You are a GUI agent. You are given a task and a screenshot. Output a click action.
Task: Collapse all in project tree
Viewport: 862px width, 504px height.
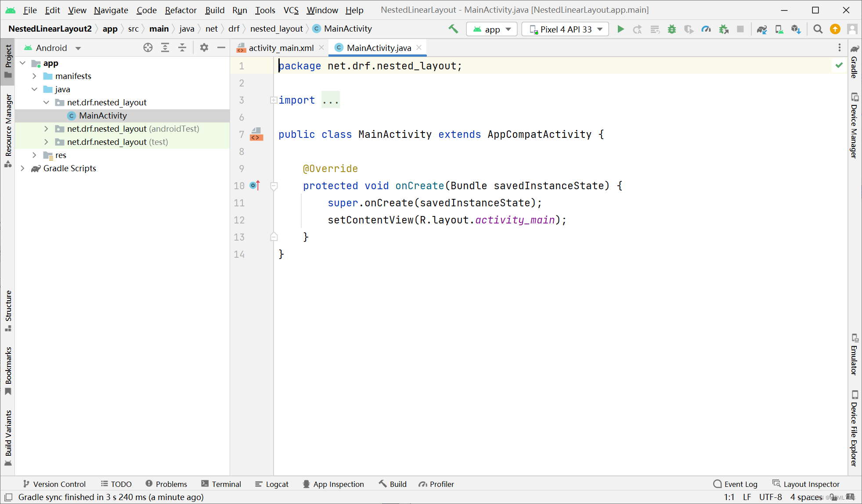pyautogui.click(x=182, y=47)
